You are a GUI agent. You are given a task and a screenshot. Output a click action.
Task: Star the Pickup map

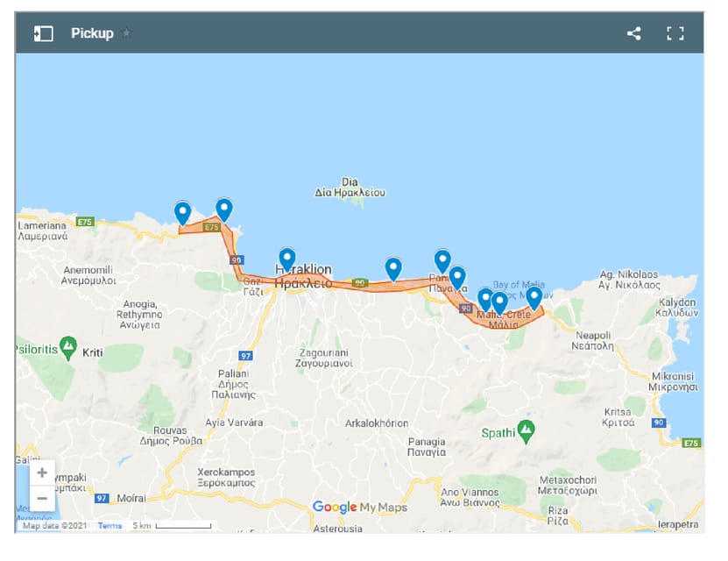[126, 33]
